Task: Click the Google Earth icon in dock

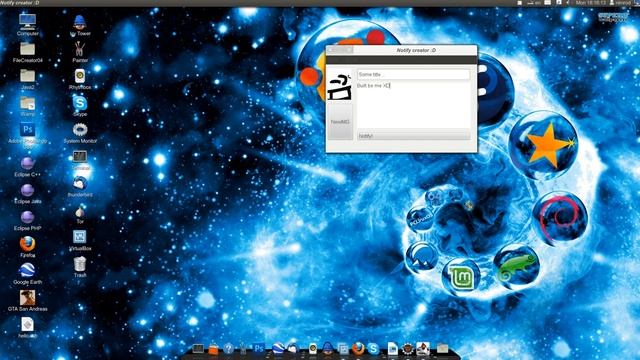Action: point(278,349)
